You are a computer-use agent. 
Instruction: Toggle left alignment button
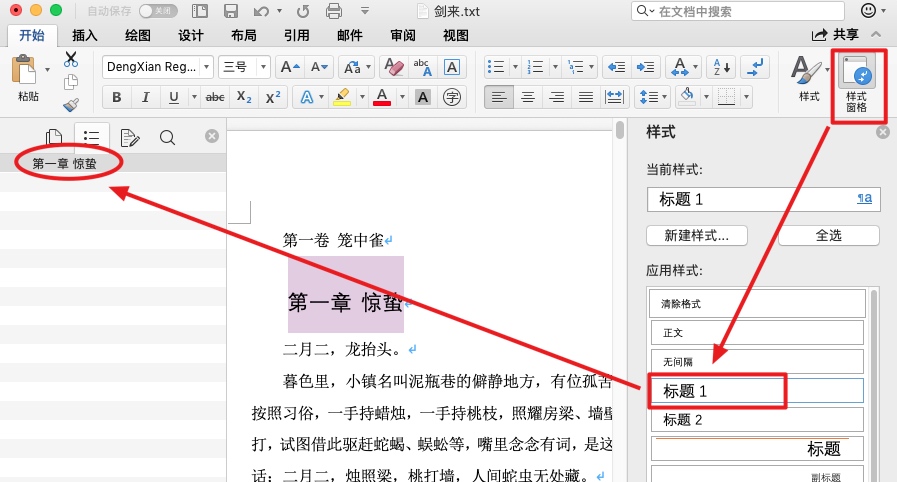click(499, 97)
